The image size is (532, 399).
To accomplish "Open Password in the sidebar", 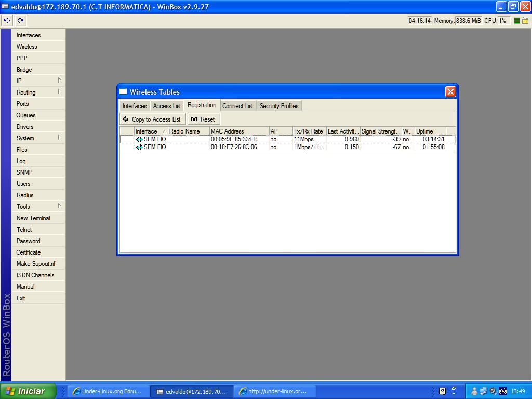I will [38, 241].
